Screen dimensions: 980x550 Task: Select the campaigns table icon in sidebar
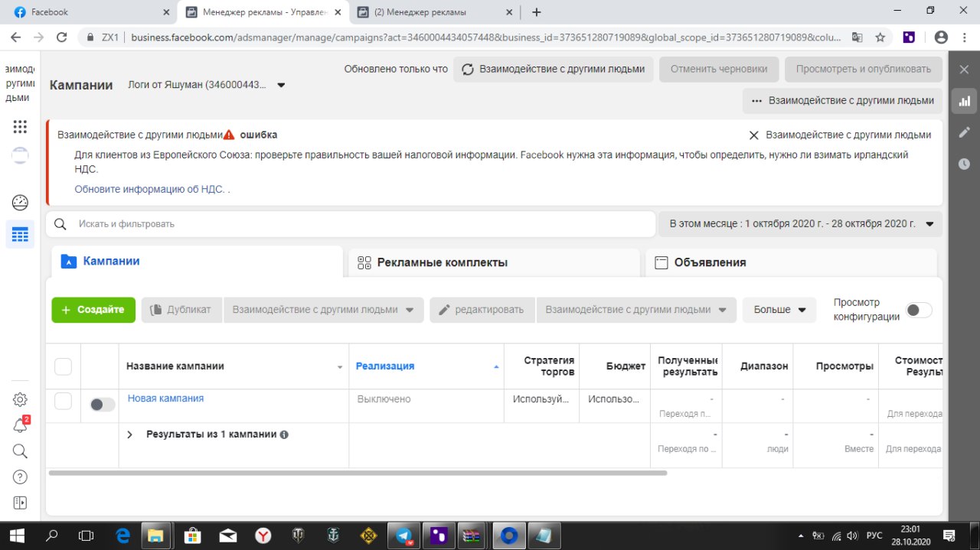20,234
